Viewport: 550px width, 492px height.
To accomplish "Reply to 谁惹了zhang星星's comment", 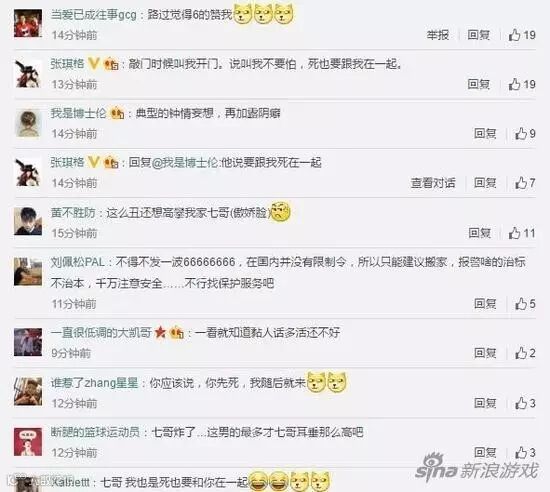I will (485, 403).
